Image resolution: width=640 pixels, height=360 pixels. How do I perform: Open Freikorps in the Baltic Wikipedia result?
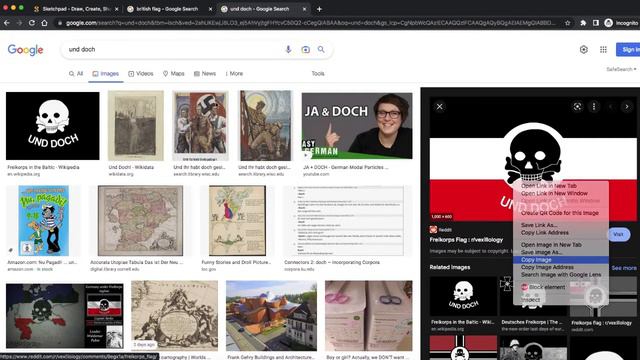[x=43, y=167]
